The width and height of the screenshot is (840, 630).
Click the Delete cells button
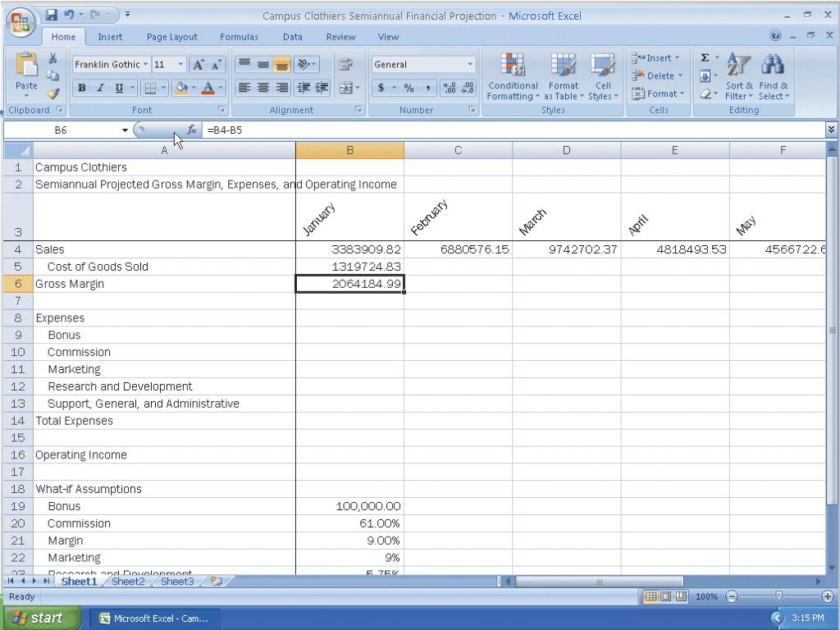point(657,75)
